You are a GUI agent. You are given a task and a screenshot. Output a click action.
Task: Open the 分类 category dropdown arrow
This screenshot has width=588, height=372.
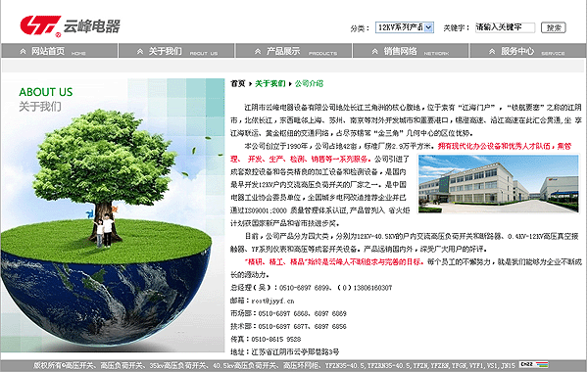(429, 27)
